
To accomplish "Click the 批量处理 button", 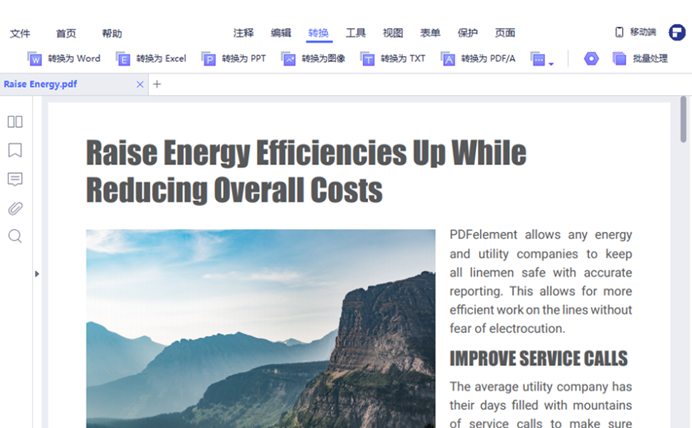I will point(640,59).
